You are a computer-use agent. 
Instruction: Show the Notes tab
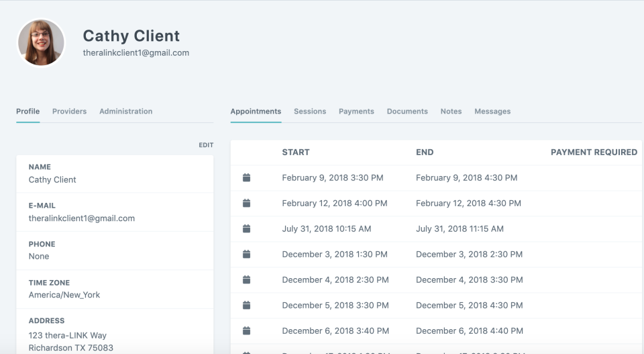pos(451,112)
